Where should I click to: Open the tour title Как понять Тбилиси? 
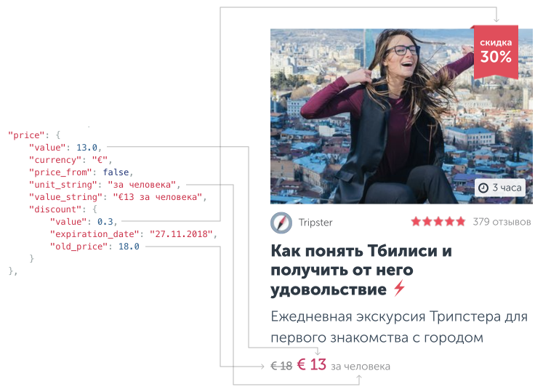tap(361, 270)
